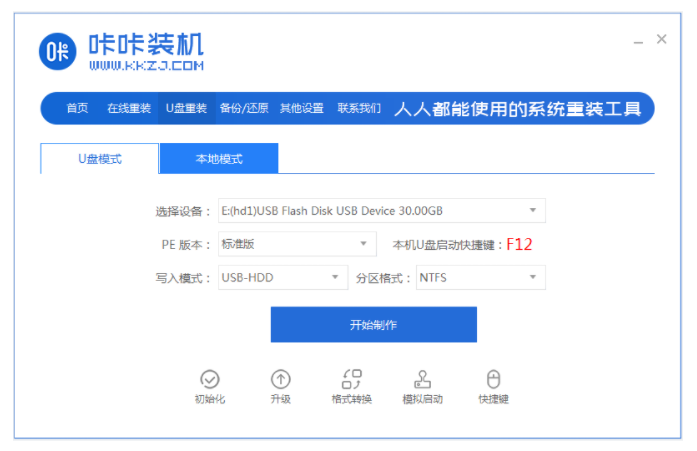The height and width of the screenshot is (451, 697).
Task: Select the U盘重装 menu item
Action: point(186,108)
